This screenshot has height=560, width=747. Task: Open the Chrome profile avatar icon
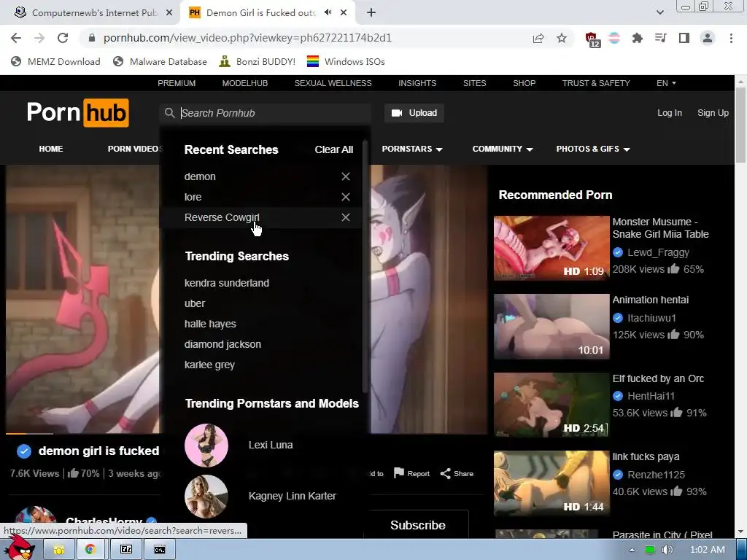coord(708,38)
